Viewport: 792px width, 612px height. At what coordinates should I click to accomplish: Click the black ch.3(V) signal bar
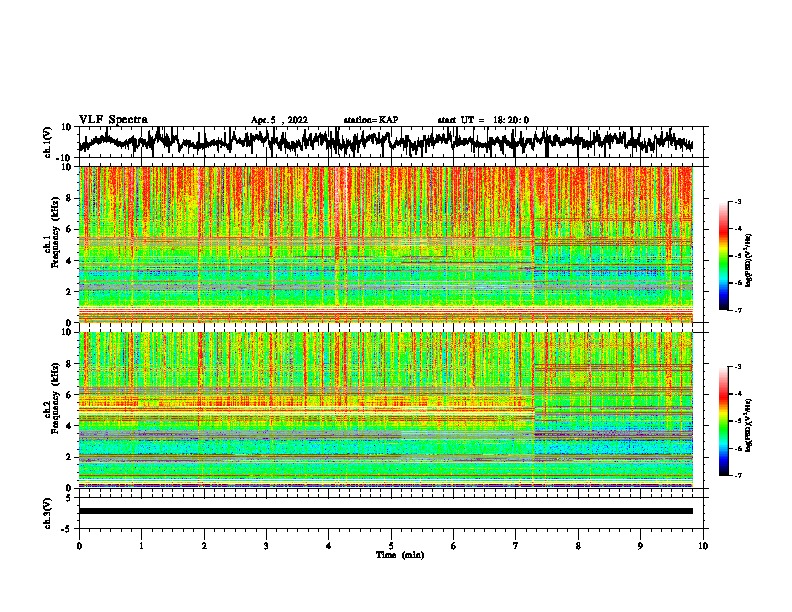point(386,511)
